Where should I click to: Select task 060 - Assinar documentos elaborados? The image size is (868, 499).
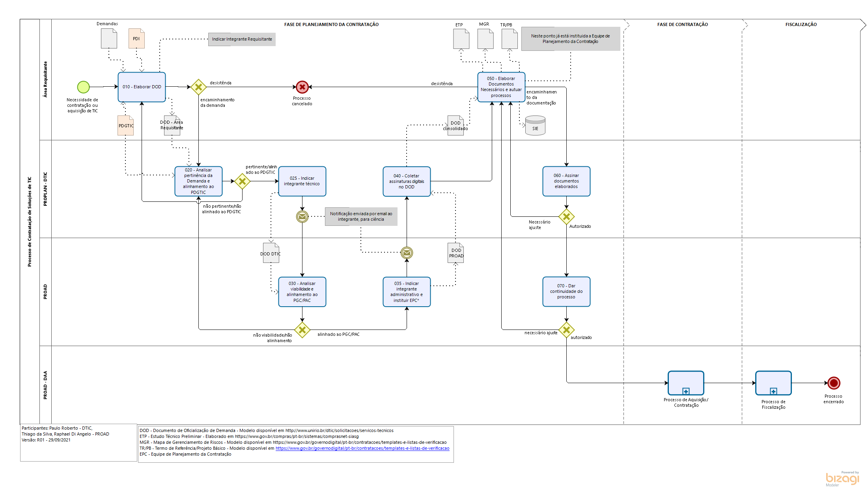(566, 181)
